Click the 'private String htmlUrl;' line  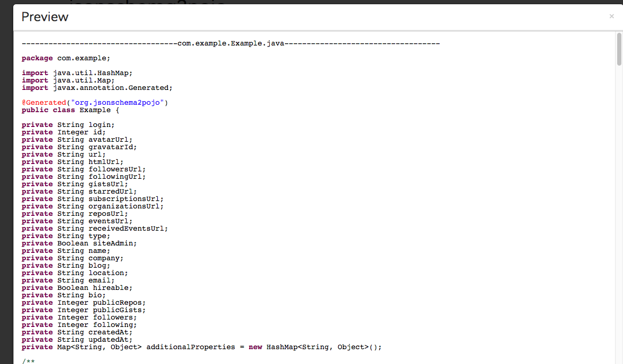pyautogui.click(x=73, y=162)
